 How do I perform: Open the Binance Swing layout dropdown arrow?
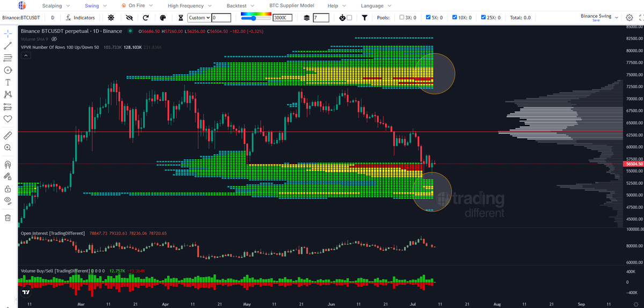(x=617, y=17)
